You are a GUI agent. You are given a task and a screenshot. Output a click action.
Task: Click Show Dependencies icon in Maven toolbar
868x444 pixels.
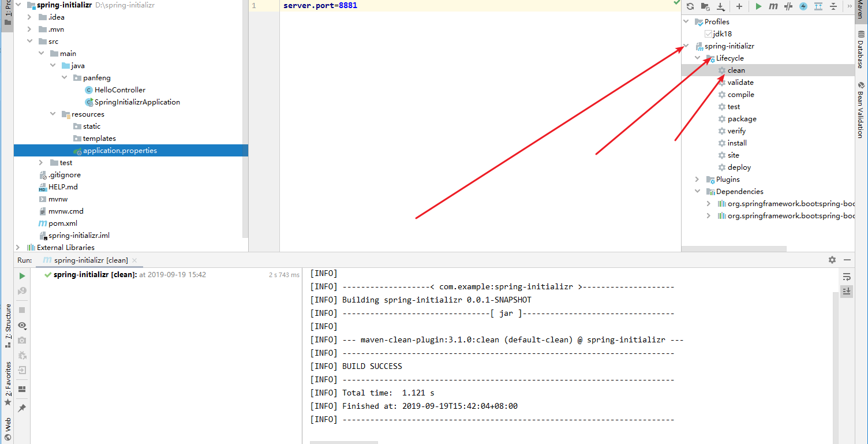pyautogui.click(x=818, y=6)
